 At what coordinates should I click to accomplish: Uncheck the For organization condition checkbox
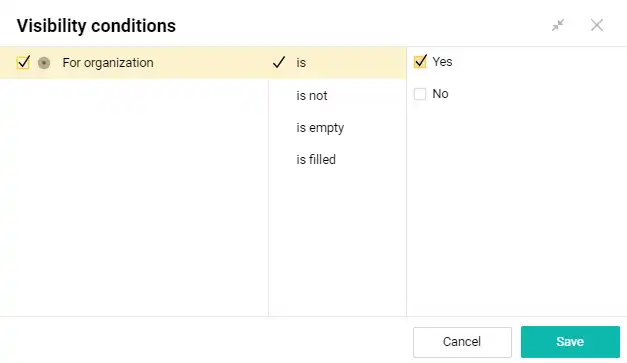click(23, 63)
